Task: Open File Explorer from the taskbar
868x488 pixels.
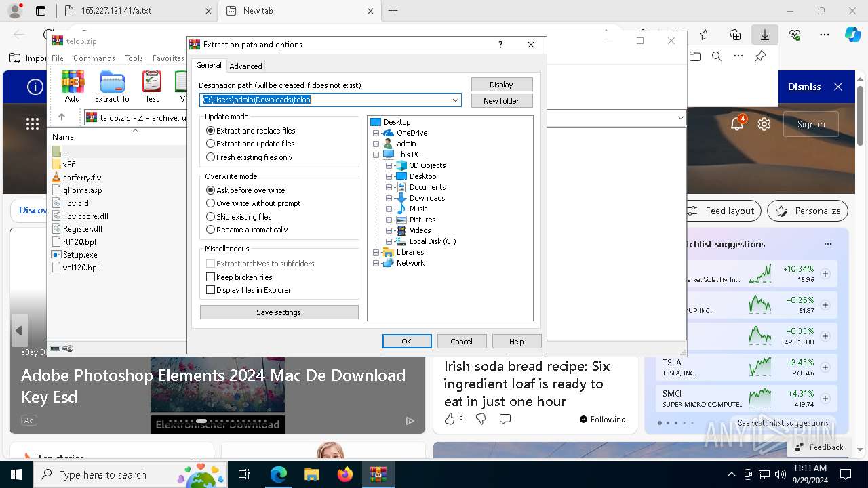Action: tap(311, 474)
